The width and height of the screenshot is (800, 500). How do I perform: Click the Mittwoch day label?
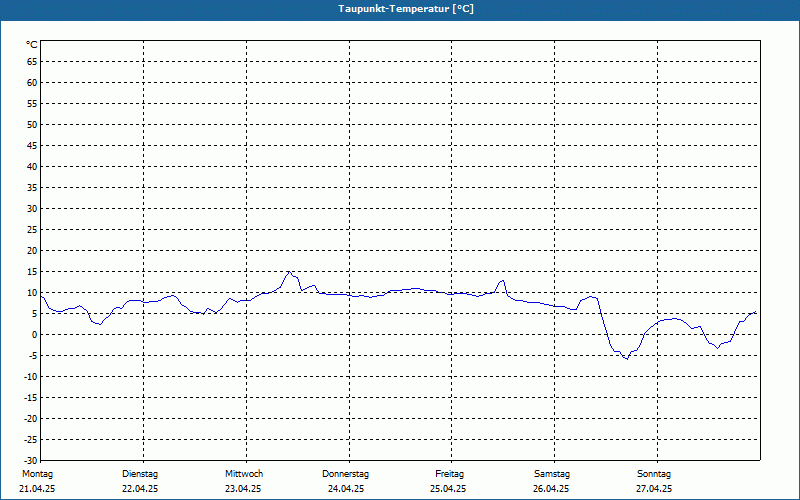(x=244, y=474)
